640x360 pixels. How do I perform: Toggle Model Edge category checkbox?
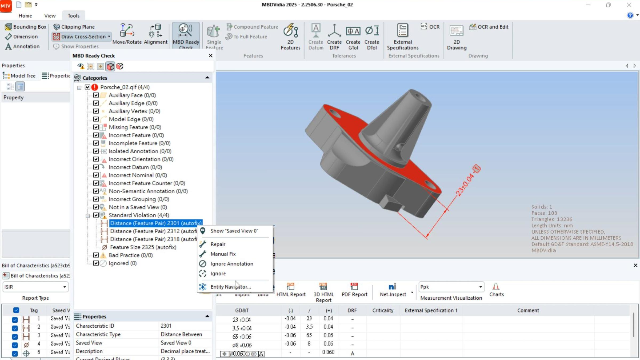tap(96, 119)
